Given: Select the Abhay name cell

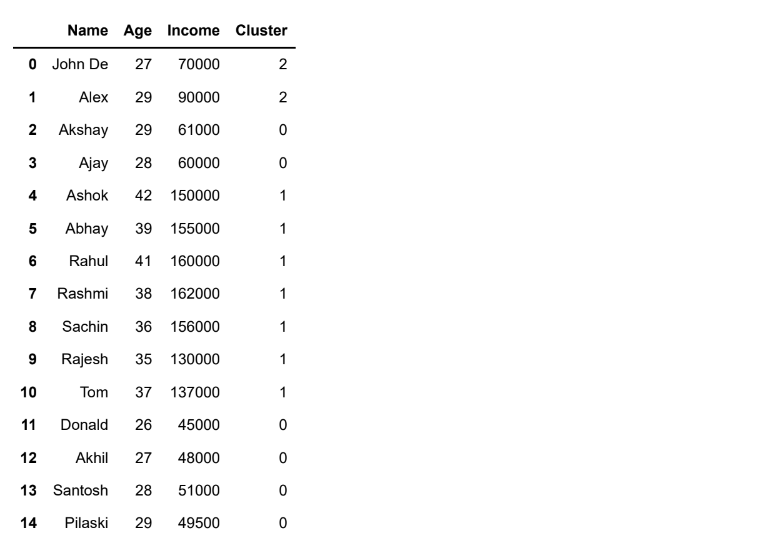Looking at the screenshot, I should [x=87, y=229].
